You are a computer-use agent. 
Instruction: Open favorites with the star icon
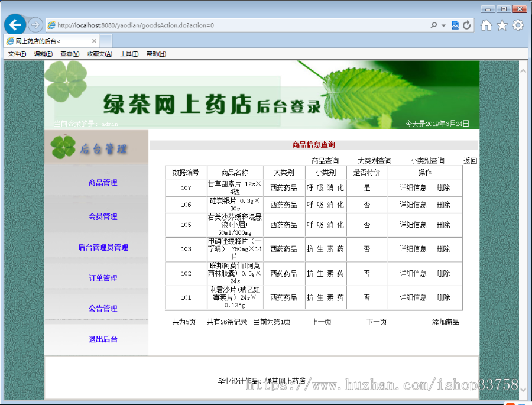point(502,25)
